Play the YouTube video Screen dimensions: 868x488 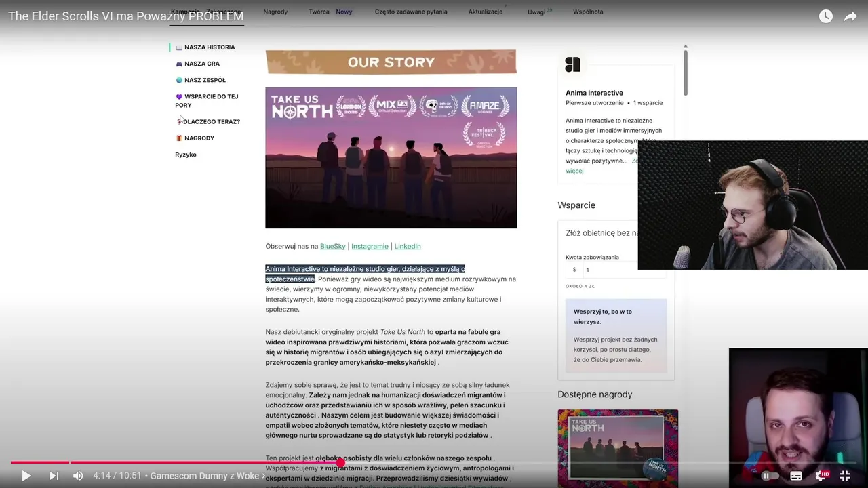[x=26, y=476]
